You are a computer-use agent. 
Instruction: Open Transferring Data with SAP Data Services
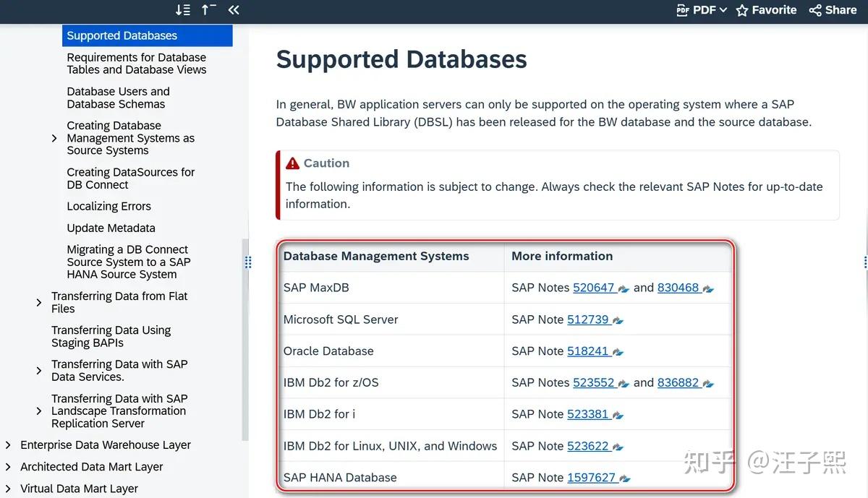click(x=119, y=370)
